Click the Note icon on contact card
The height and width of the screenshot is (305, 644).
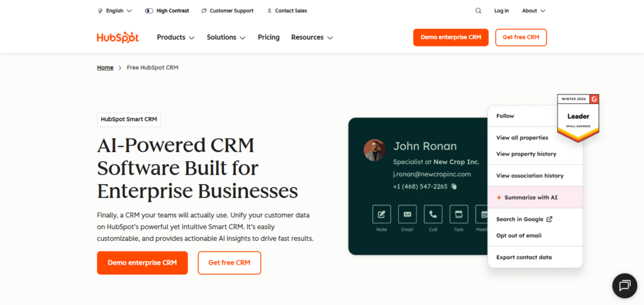click(x=382, y=214)
